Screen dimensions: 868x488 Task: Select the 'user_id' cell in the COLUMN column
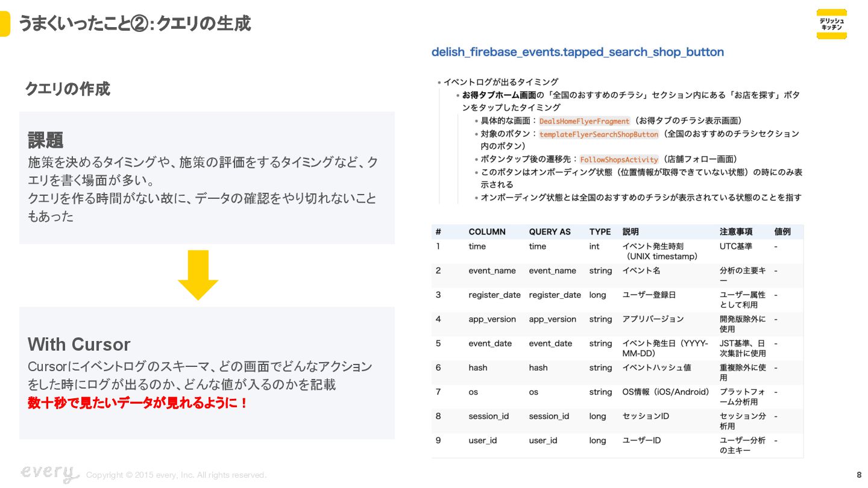click(x=483, y=440)
